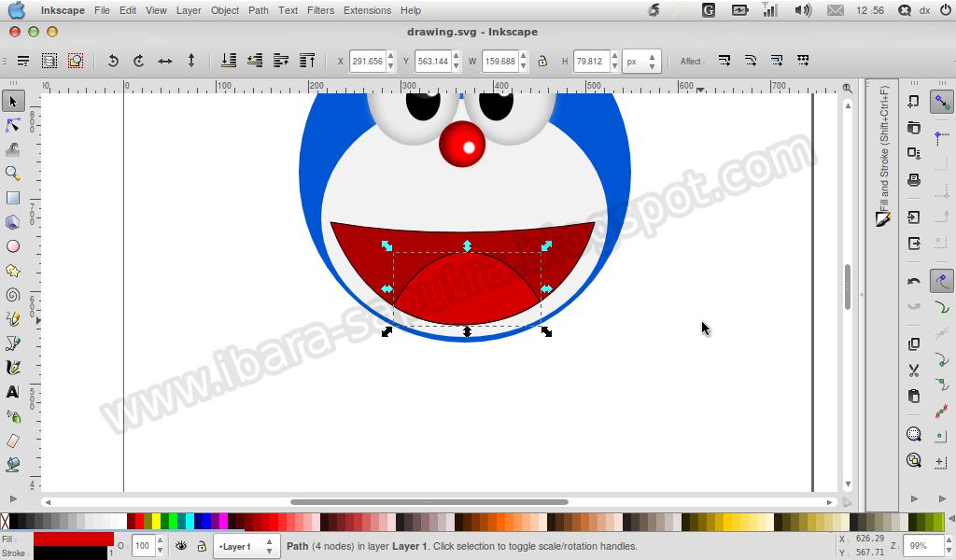Activate the Zoom magnifier tool in toolbox
The image size is (956, 560).
point(13,174)
